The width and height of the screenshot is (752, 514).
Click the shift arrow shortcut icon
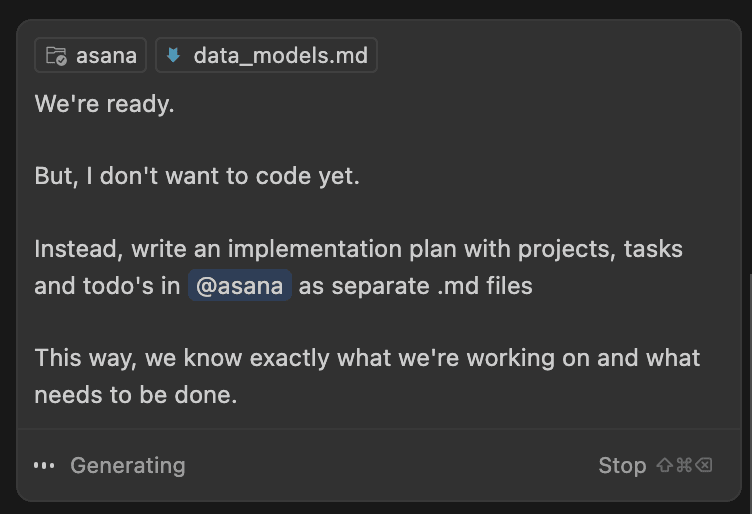coord(664,465)
